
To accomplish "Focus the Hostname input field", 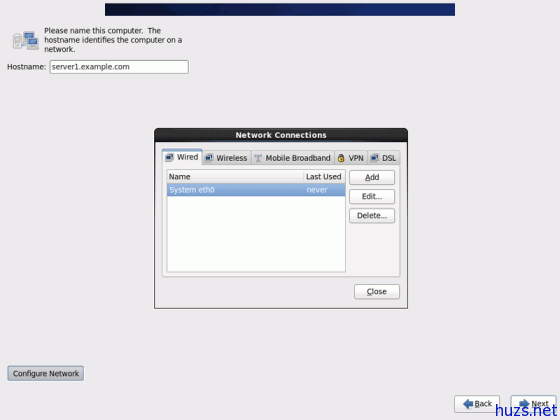I will coord(119,67).
